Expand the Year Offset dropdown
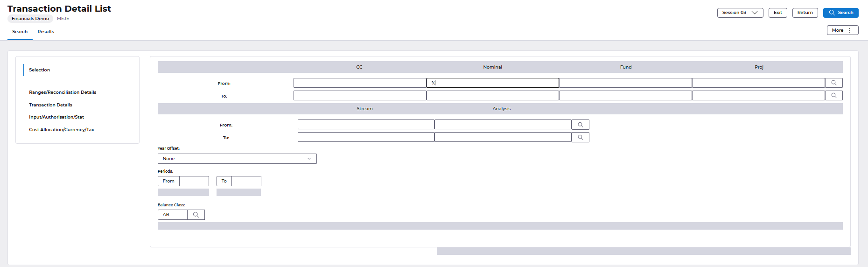Screen dimensions: 868x267 pos(237,159)
